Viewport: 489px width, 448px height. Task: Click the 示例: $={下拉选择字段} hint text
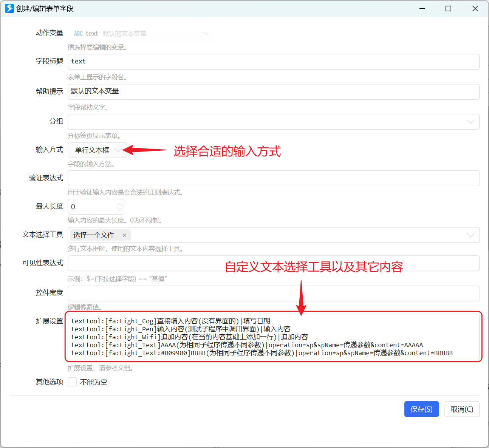click(117, 279)
